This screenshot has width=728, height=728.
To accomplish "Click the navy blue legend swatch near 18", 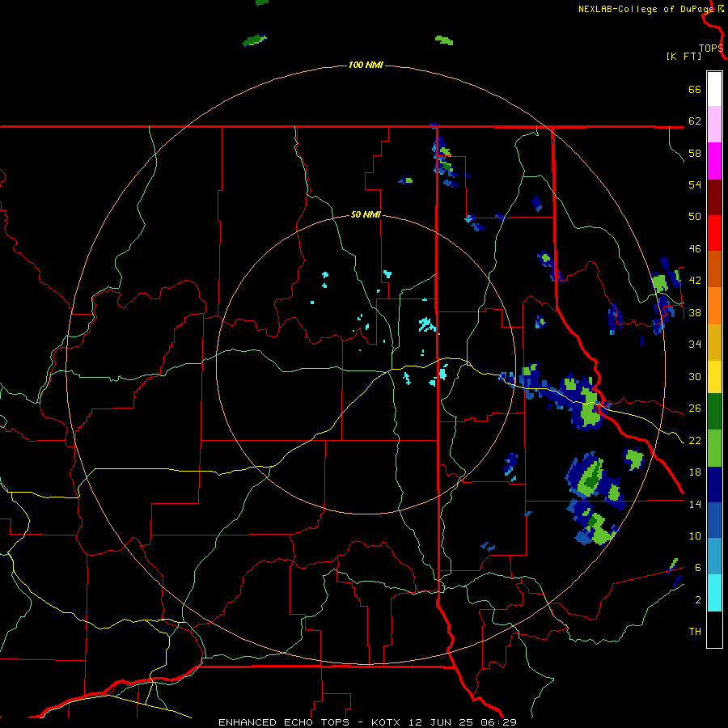I will (x=714, y=485).
